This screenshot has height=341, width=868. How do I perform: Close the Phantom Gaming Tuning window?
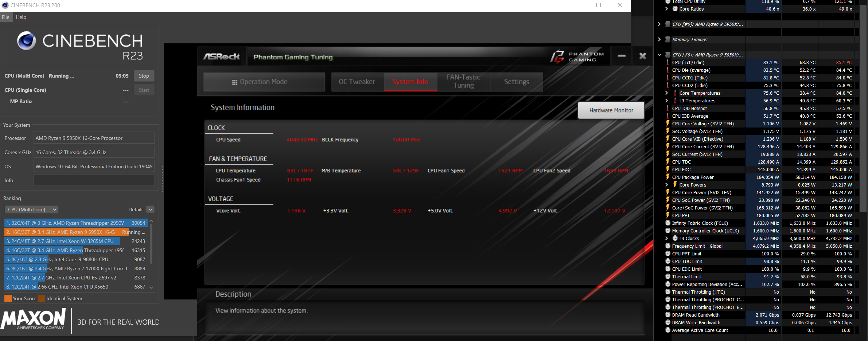coord(642,56)
